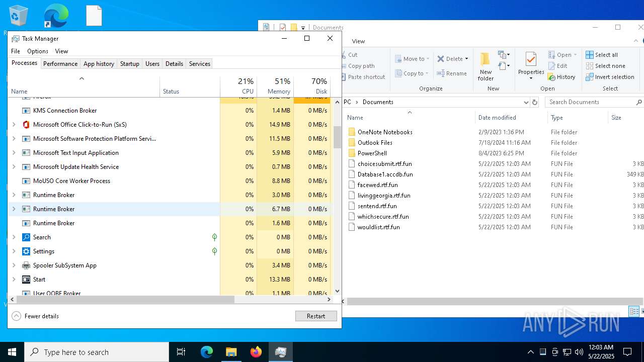The image size is (644, 362).
Task: Open Microsoft Edge from the taskbar
Action: pos(207,352)
